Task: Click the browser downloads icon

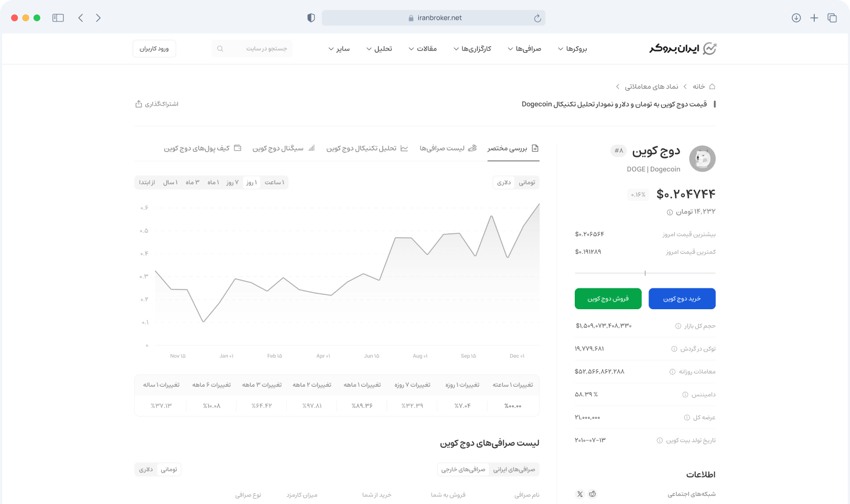Action: point(796,18)
